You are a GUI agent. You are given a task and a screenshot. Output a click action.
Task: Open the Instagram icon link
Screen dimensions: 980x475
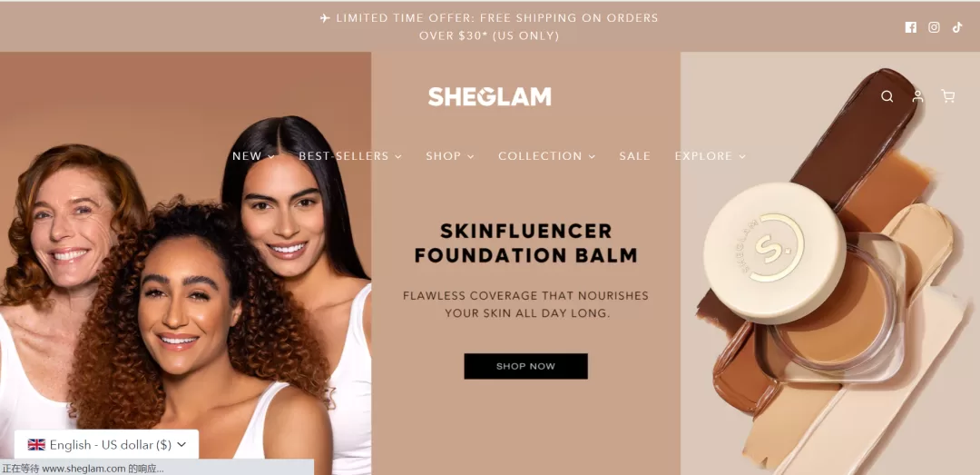(934, 27)
